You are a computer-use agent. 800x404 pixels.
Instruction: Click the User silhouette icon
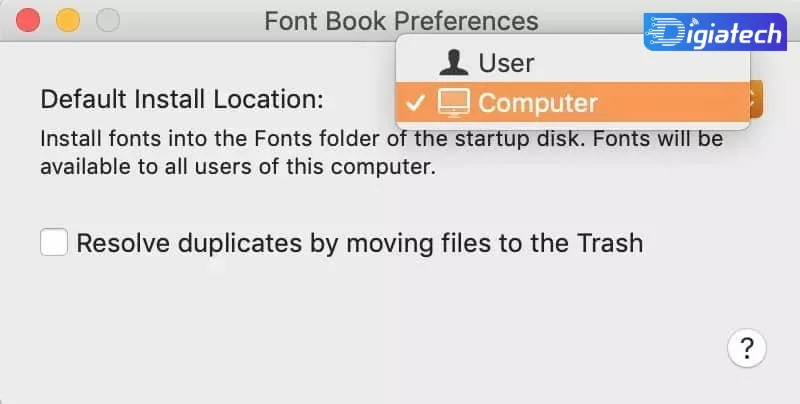[x=454, y=63]
